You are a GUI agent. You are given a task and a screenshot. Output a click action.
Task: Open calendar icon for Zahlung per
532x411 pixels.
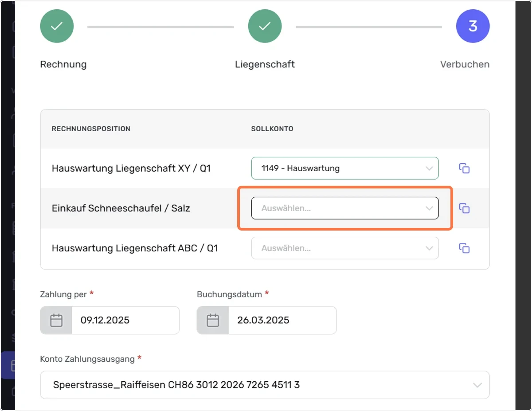click(x=56, y=320)
